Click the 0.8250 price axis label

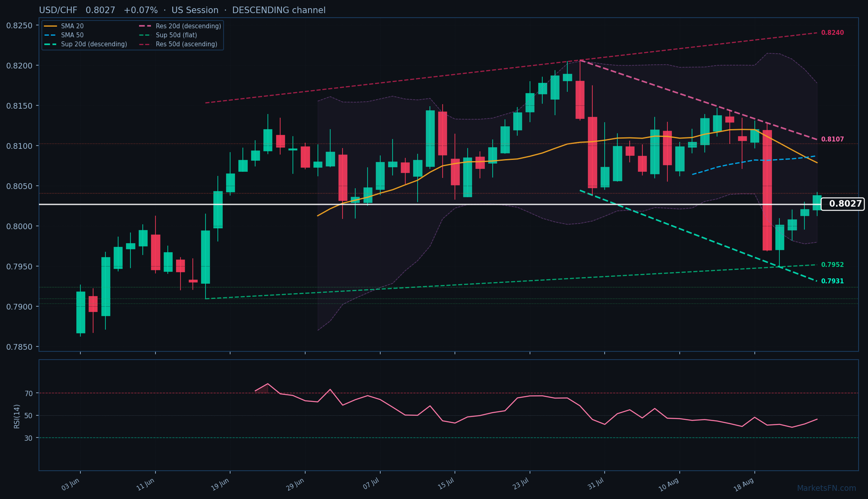pyautogui.click(x=19, y=26)
